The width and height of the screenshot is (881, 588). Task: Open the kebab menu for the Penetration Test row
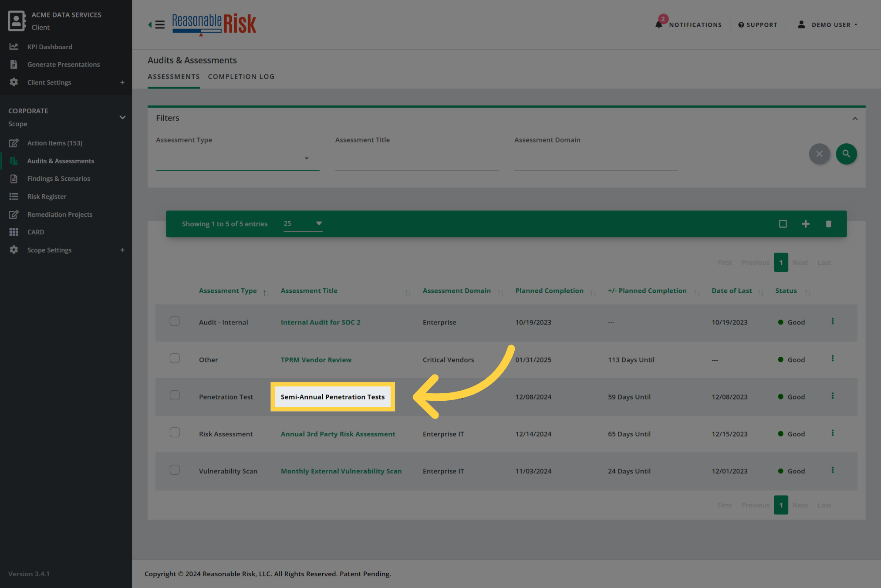point(833,395)
